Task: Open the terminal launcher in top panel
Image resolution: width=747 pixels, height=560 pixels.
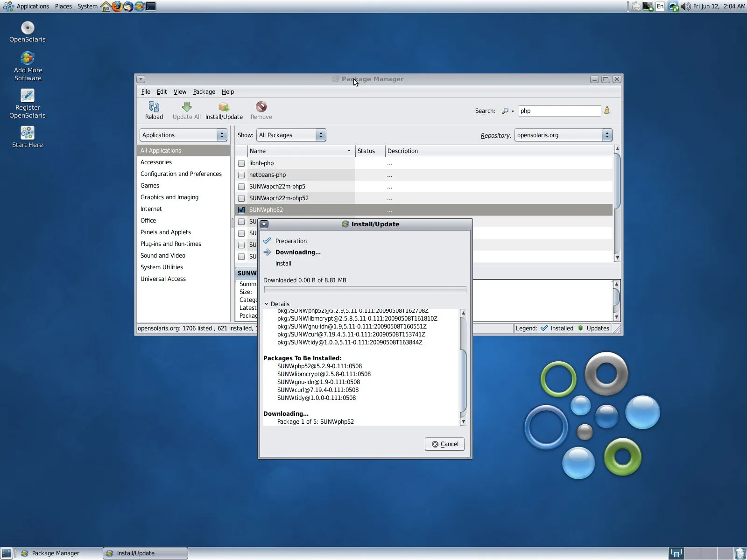Action: click(x=151, y=7)
